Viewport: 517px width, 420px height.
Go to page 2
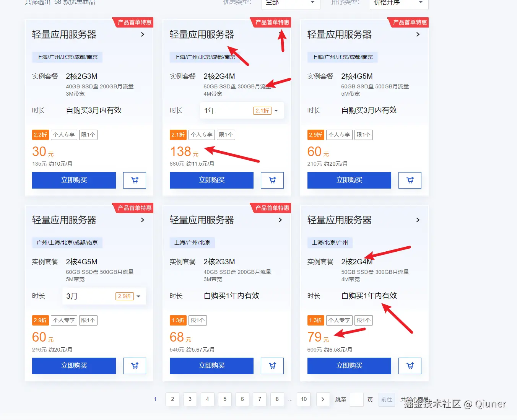[172, 399]
